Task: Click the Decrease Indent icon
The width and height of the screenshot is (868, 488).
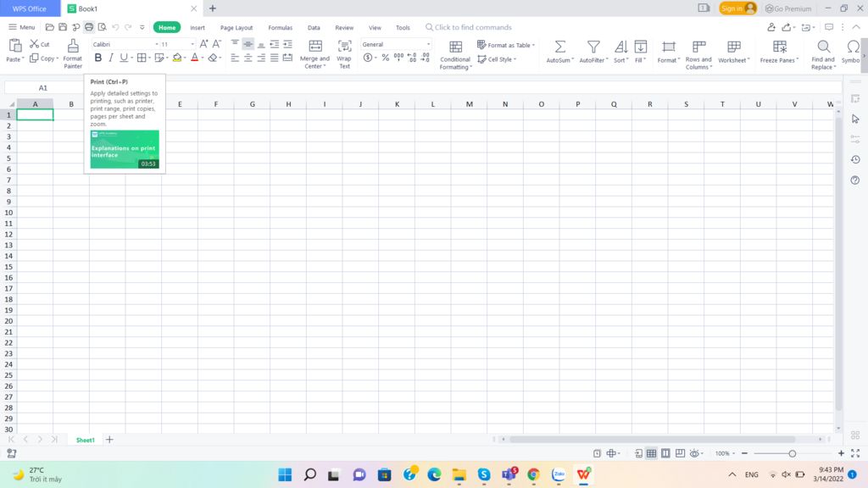Action: (275, 44)
